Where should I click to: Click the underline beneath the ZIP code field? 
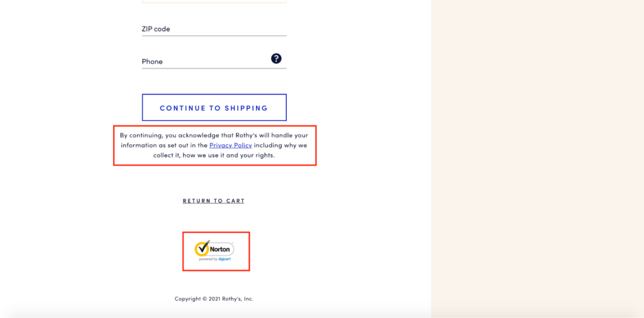click(x=214, y=36)
